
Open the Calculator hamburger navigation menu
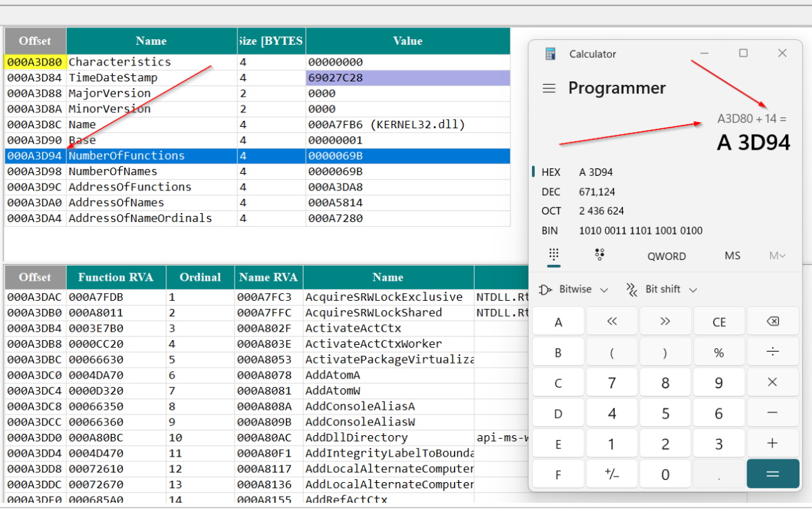click(x=549, y=88)
